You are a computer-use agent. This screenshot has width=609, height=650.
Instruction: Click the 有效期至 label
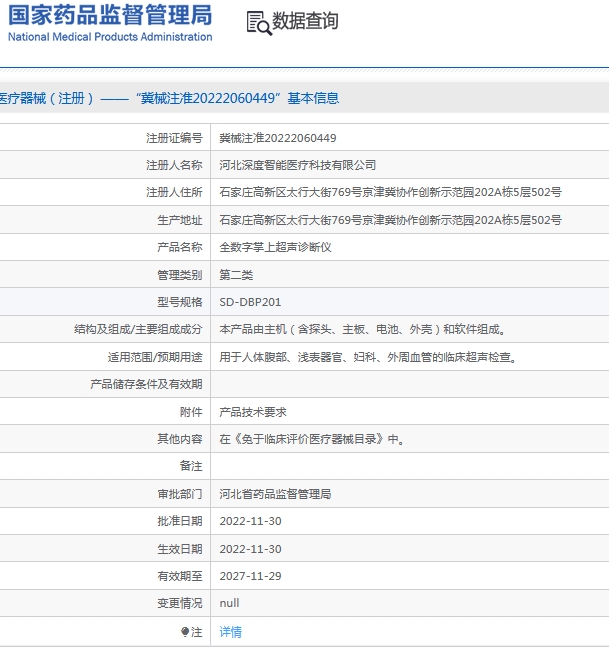click(x=180, y=576)
